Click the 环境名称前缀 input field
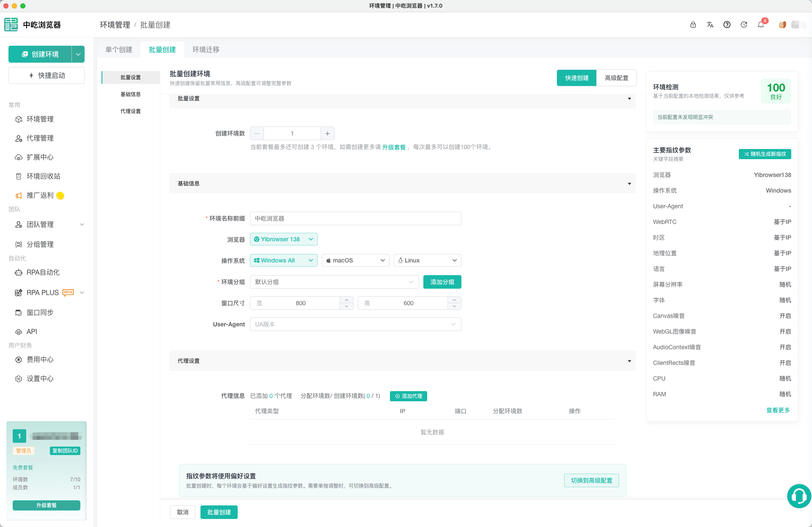812x527 pixels. [356, 218]
